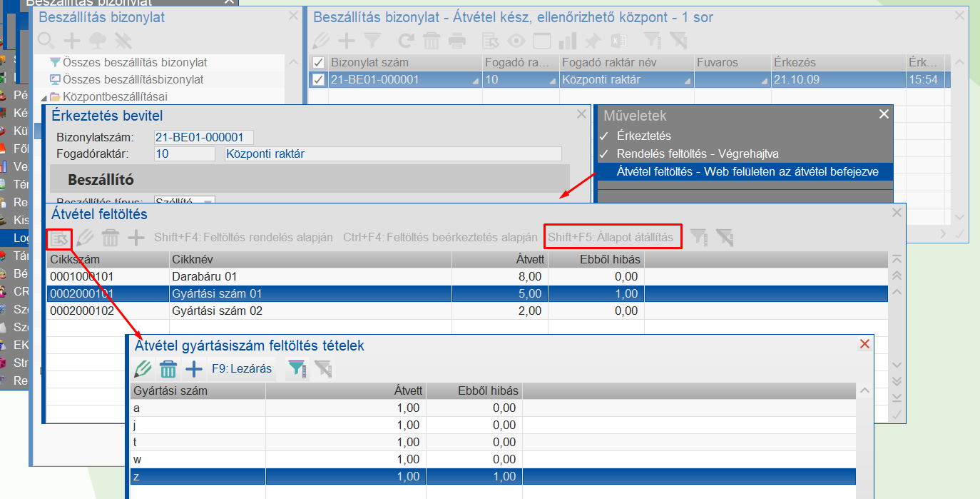Click the Cikknév column header

[310, 258]
